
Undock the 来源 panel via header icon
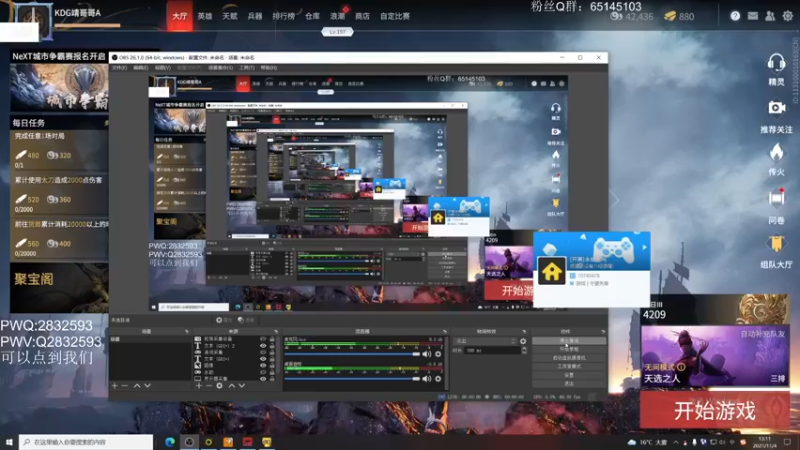click(276, 332)
